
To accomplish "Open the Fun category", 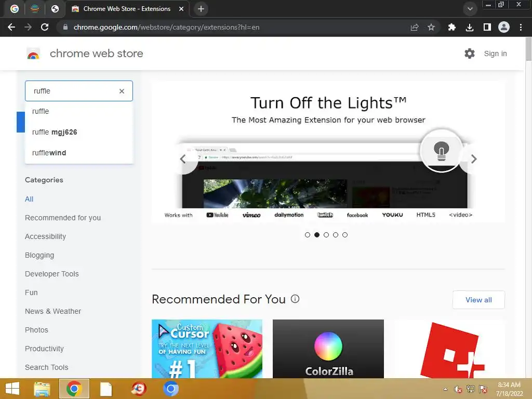I will click(31, 292).
